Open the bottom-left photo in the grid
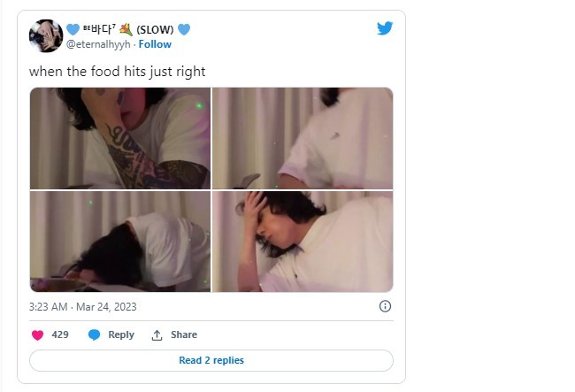Image resolution: width=575 pixels, height=392 pixels. (120, 242)
